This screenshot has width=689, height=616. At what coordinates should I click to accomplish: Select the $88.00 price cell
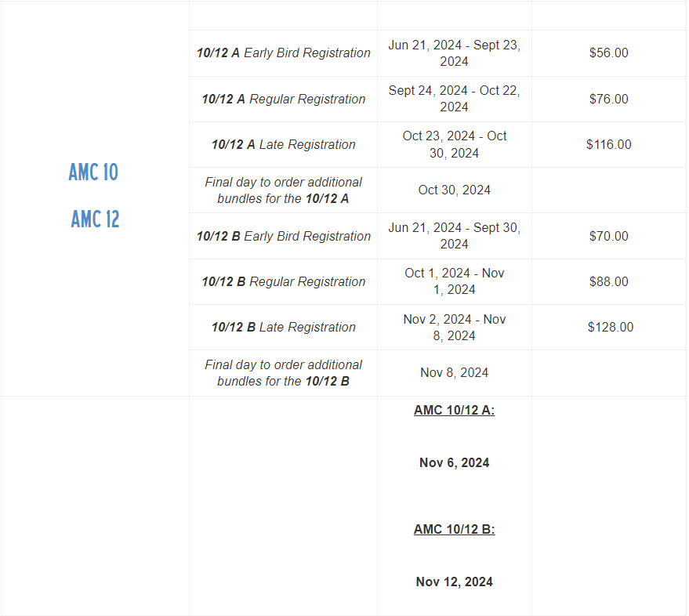609,281
